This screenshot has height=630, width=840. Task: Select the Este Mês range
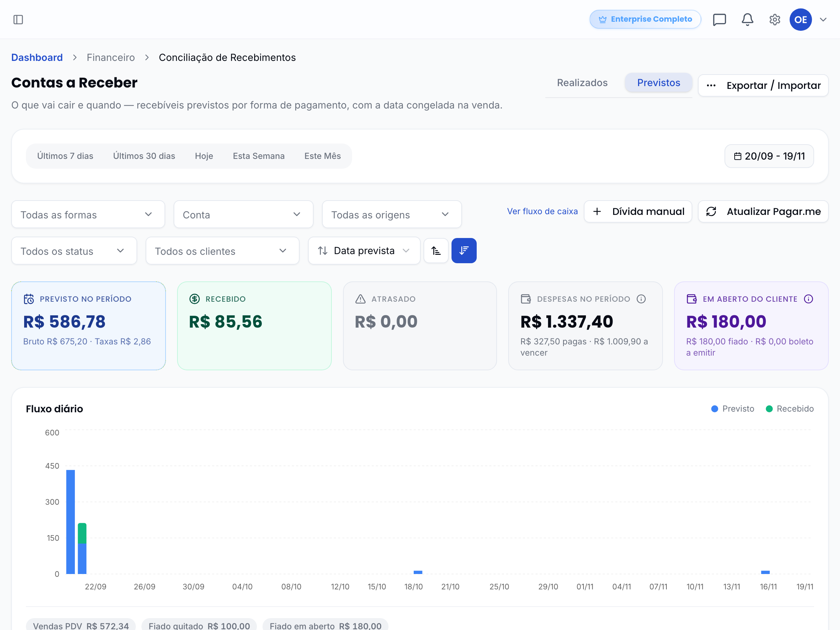point(322,156)
